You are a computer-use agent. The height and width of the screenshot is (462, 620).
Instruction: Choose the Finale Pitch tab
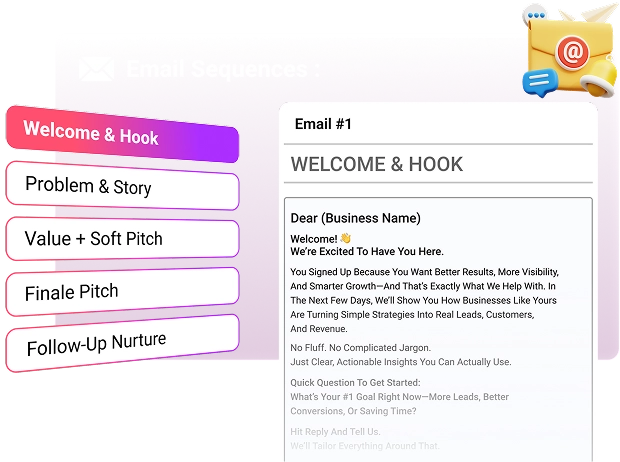coord(120,291)
